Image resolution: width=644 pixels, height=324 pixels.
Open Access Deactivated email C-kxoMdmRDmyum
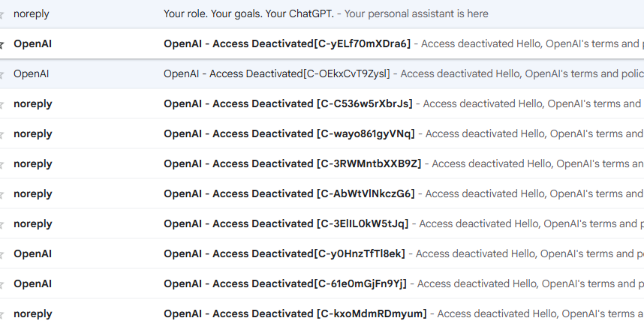322,313
